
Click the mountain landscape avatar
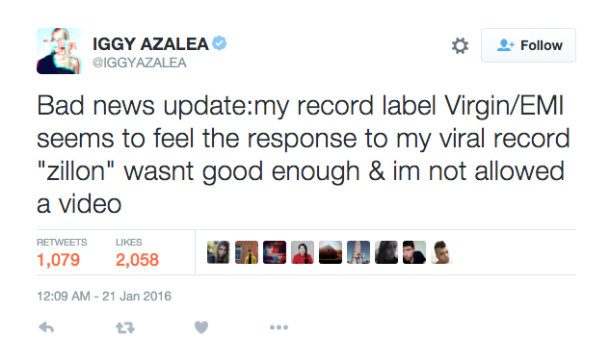point(331,252)
